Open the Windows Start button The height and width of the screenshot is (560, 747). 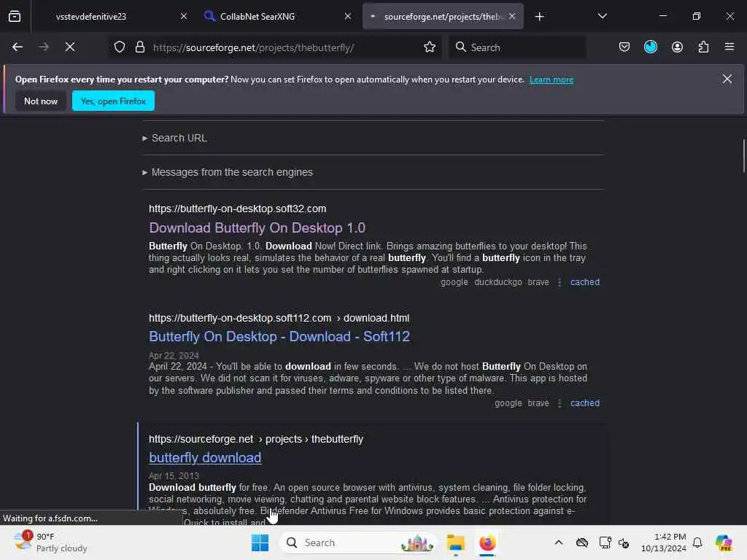click(260, 542)
